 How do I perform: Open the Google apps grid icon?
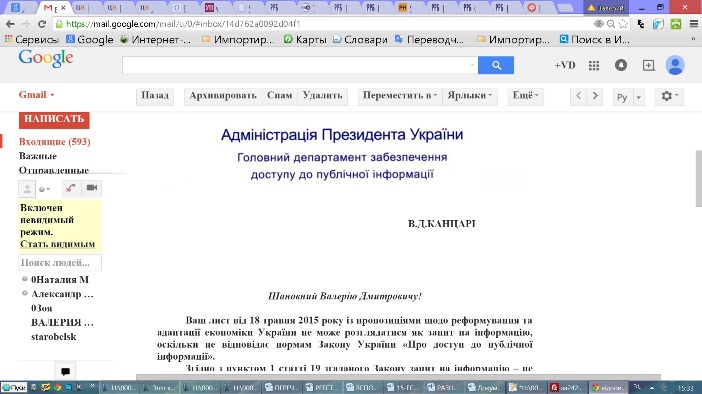[x=594, y=65]
